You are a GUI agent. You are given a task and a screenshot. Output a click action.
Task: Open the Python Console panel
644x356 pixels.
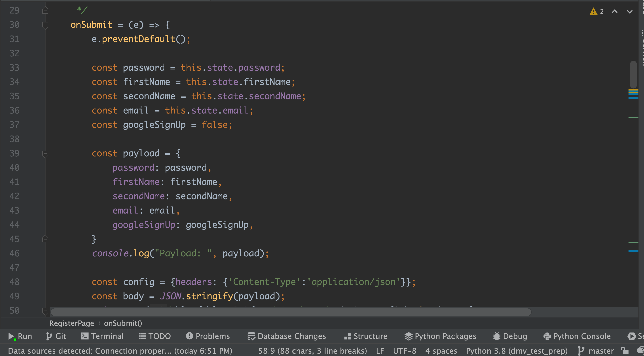click(577, 336)
